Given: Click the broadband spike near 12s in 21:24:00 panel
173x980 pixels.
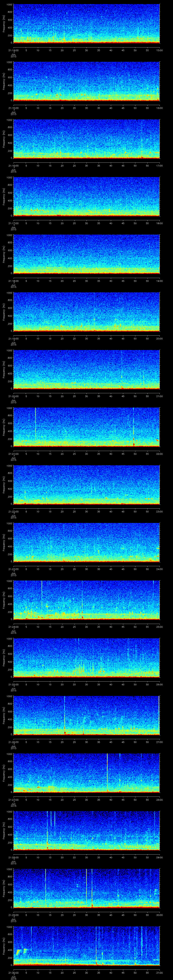Looking at the screenshot, I should point(42,595).
